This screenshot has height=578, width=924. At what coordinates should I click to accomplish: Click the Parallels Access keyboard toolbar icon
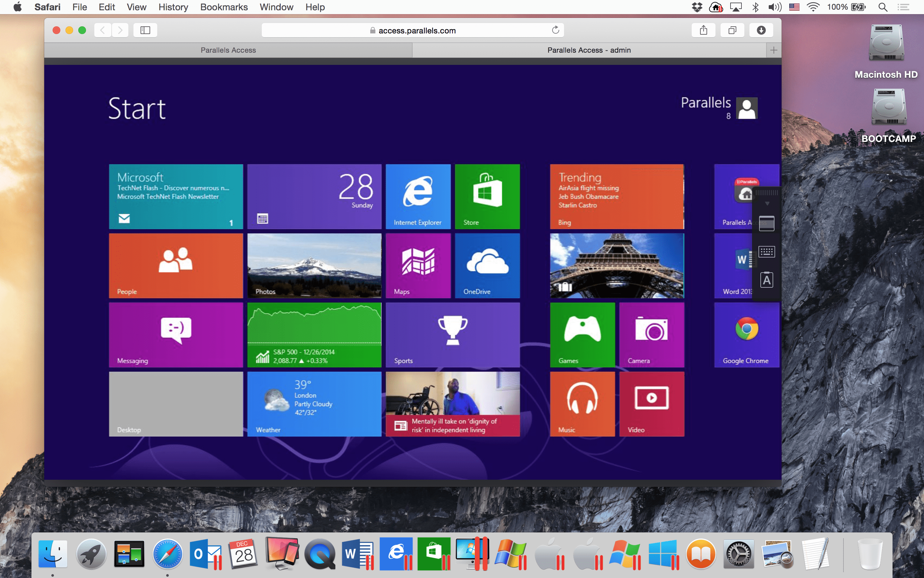(x=766, y=251)
